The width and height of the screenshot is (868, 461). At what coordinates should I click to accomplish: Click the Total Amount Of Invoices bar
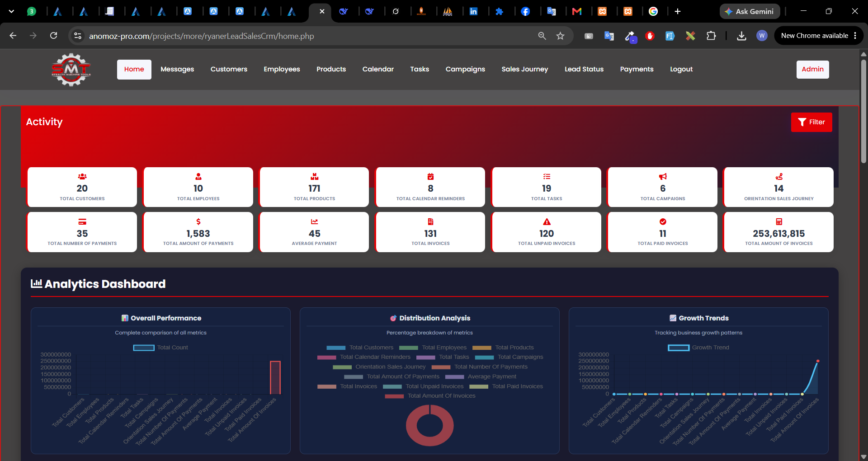click(x=275, y=377)
